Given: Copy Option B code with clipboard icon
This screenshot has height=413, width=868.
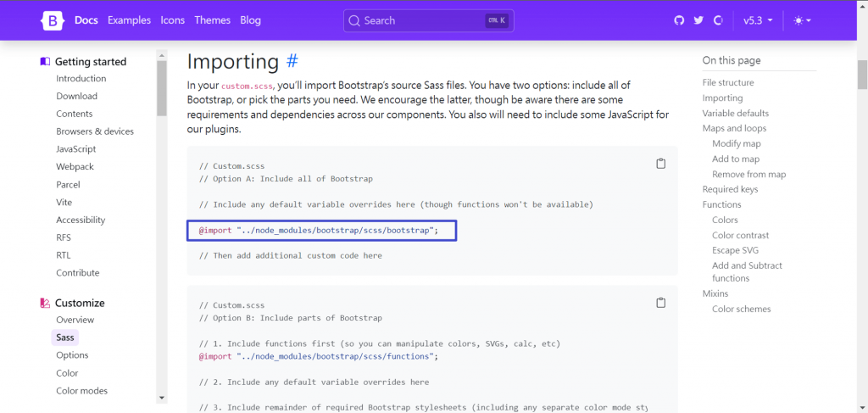Looking at the screenshot, I should (660, 303).
